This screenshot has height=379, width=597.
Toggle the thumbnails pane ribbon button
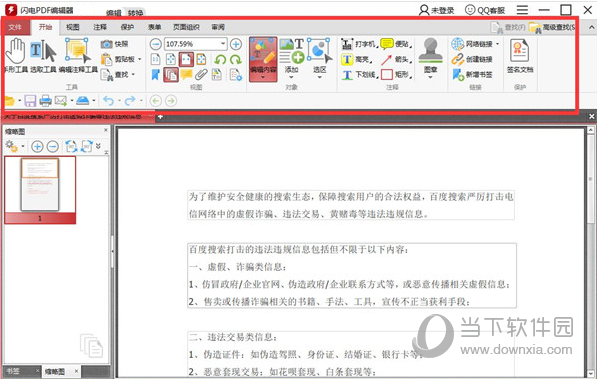click(x=171, y=75)
